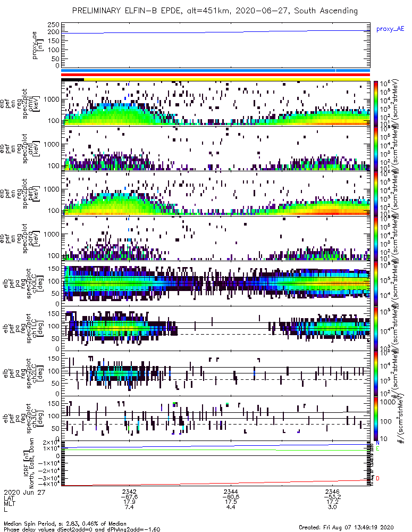Click the yellow horizontal status bar
The width and height of the screenshot is (412, 532).
click(x=227, y=79)
